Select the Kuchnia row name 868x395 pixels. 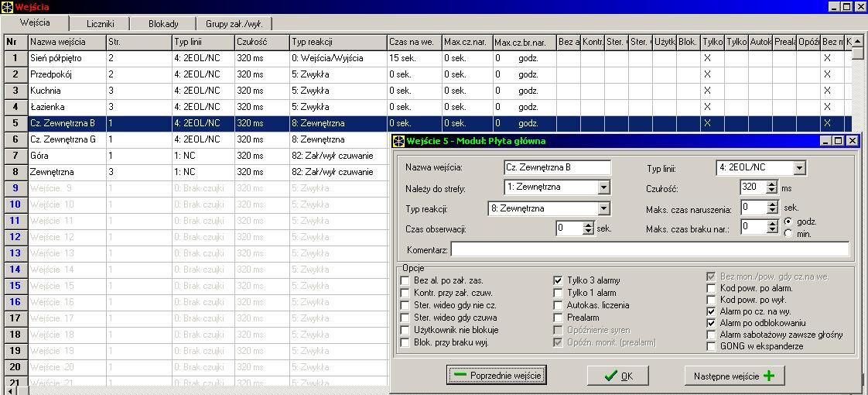[67, 91]
